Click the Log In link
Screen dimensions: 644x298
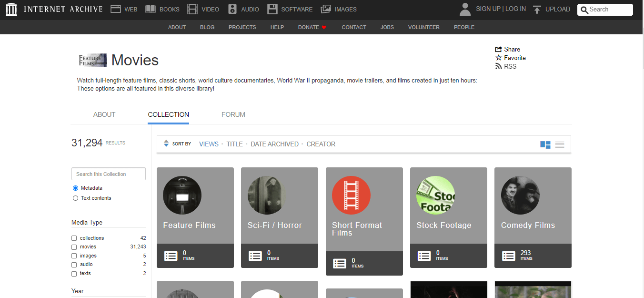(x=515, y=9)
